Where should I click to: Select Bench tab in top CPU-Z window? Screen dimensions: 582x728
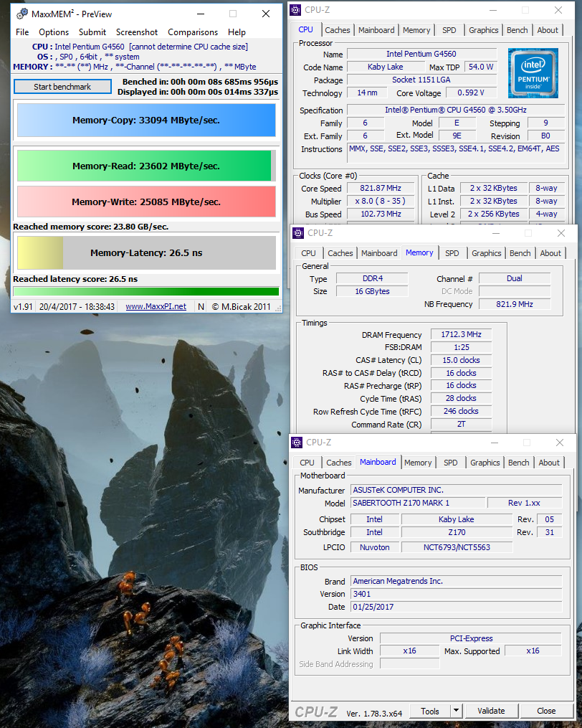click(517, 30)
